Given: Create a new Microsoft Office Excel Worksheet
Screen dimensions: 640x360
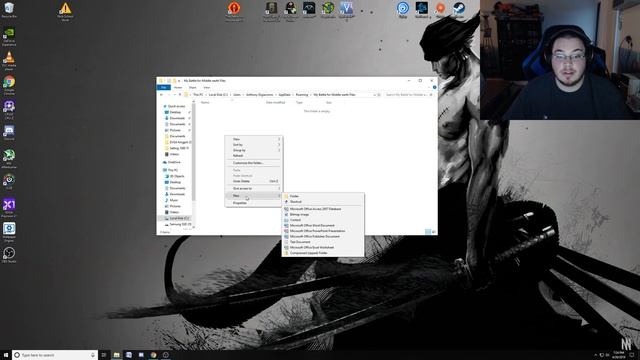Looking at the screenshot, I should click(x=323, y=247).
